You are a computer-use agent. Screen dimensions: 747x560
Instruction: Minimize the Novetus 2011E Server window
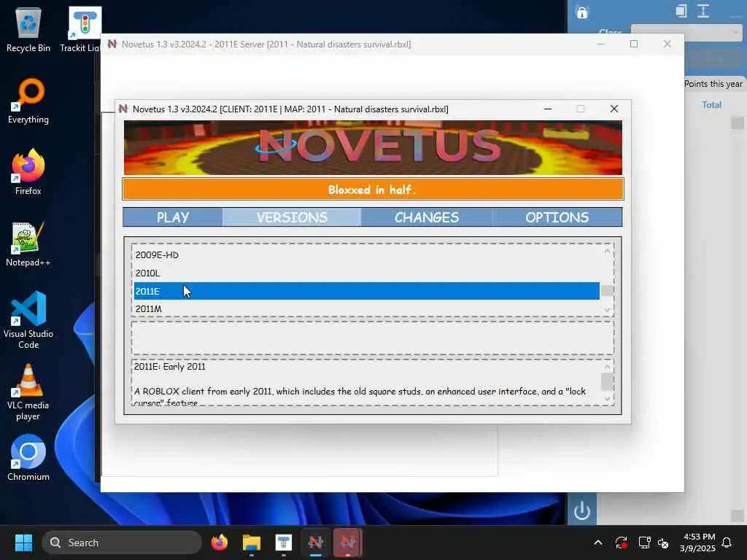(601, 44)
